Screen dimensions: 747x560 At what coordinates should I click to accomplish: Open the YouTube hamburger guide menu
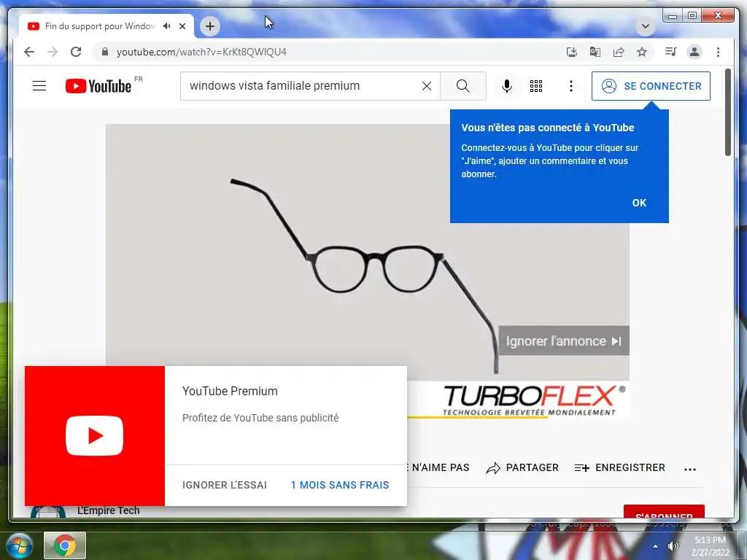tap(39, 86)
